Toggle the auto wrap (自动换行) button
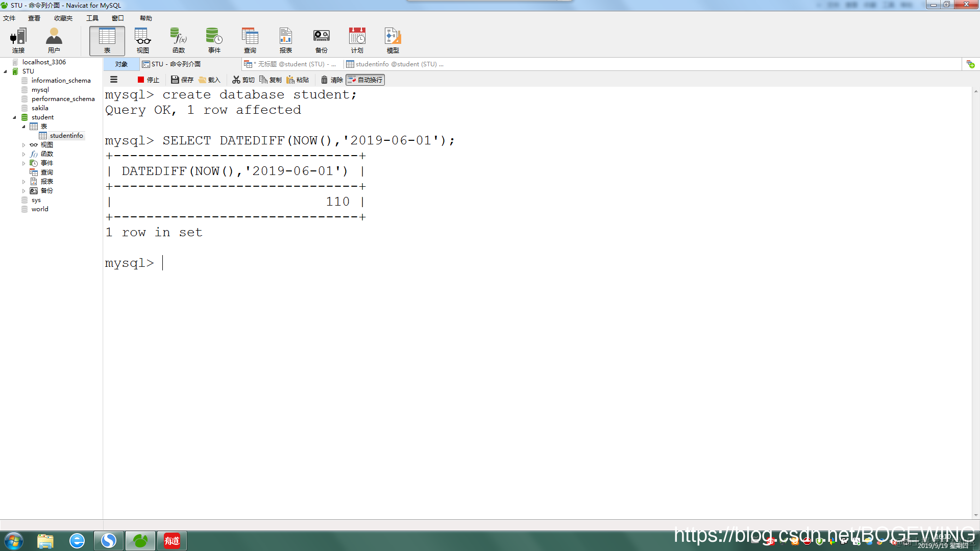980x551 pixels. pos(365,80)
